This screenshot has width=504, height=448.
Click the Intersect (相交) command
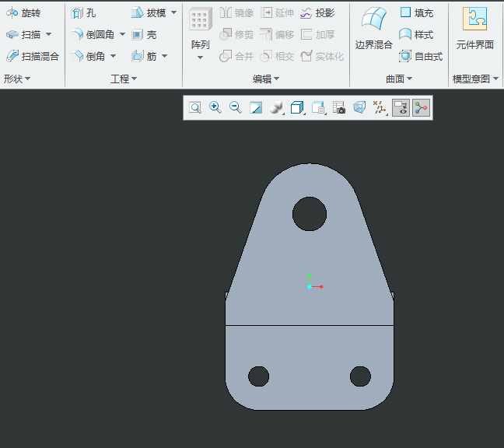(277, 56)
